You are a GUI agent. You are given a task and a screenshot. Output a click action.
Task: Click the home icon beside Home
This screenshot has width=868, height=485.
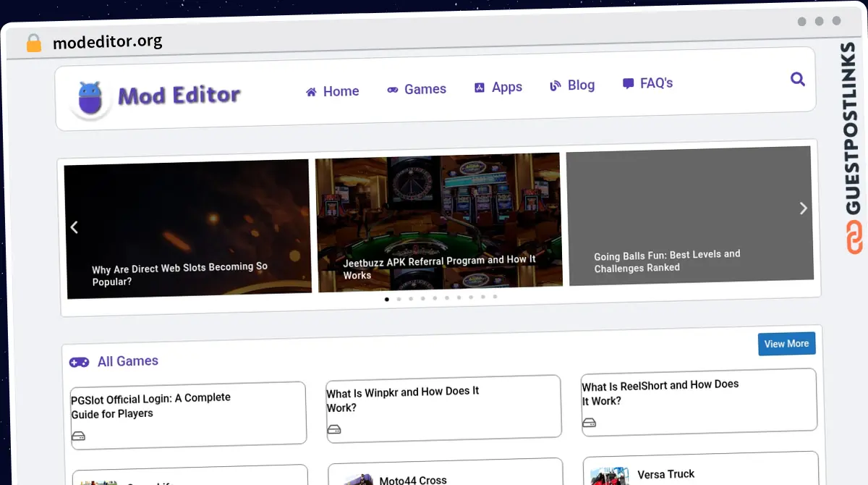pos(311,92)
